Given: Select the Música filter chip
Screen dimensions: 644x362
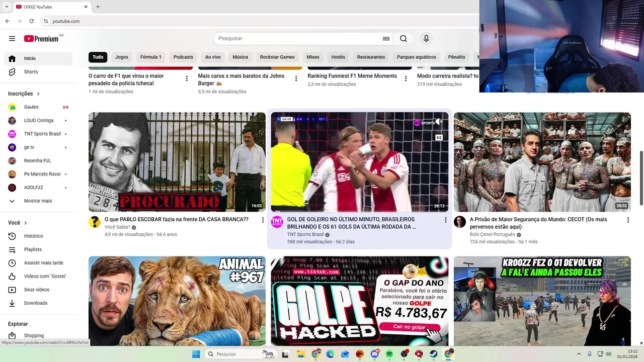Looking at the screenshot, I should pyautogui.click(x=240, y=57).
